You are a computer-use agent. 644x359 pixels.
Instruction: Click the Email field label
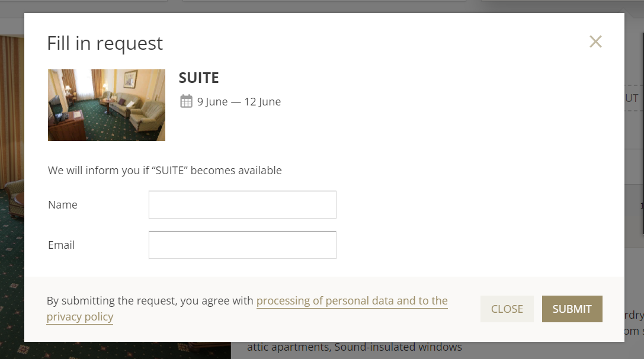coord(61,245)
